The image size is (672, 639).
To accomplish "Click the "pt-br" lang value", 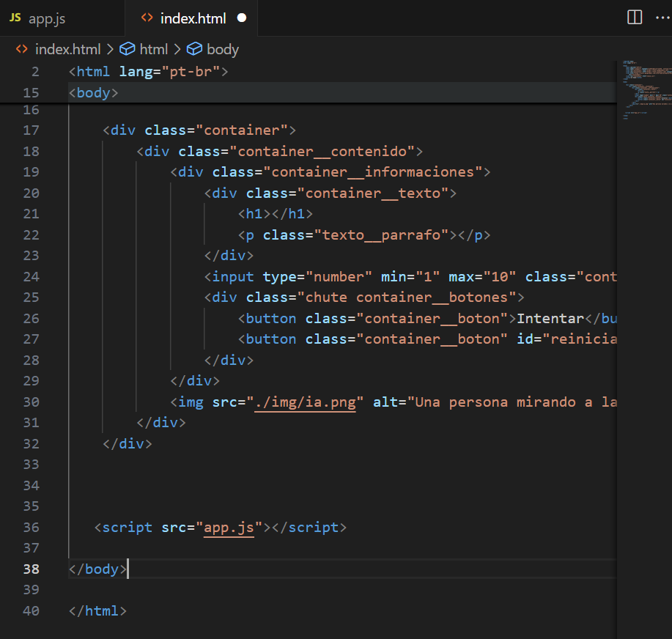I will pos(191,72).
